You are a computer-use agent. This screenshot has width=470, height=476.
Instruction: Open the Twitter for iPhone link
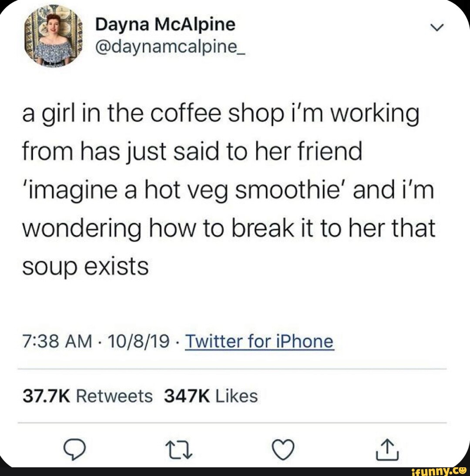click(259, 341)
